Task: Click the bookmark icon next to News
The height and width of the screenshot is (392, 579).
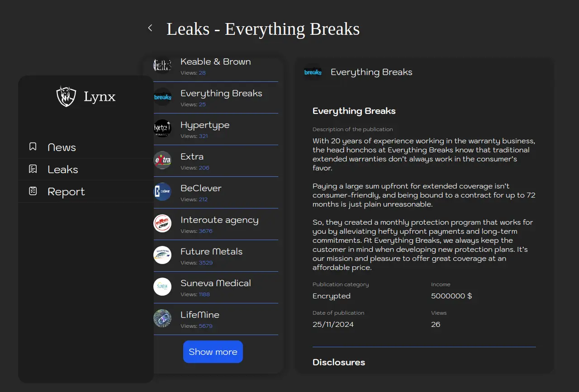Action: click(33, 146)
